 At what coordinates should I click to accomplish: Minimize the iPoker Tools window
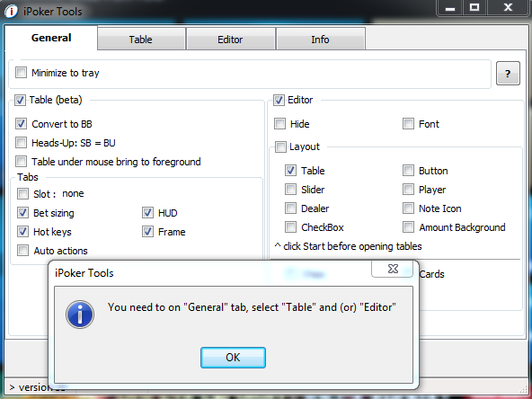click(x=450, y=8)
